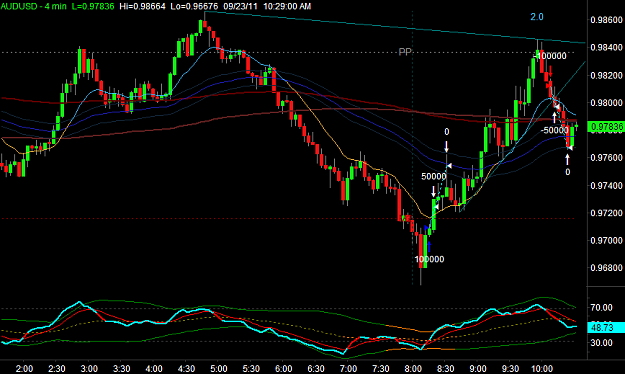
Task: Click the 0.97400 price axis label
Action: point(606,186)
